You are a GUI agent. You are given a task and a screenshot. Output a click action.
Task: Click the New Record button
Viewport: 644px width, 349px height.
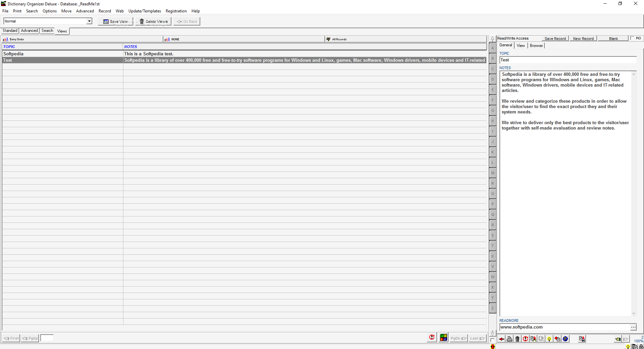[583, 39]
